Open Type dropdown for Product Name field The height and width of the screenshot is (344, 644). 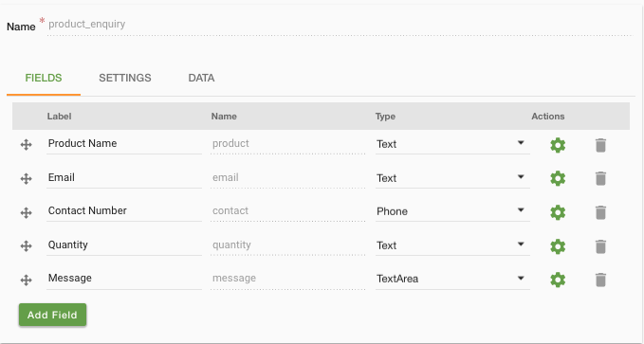point(452,144)
